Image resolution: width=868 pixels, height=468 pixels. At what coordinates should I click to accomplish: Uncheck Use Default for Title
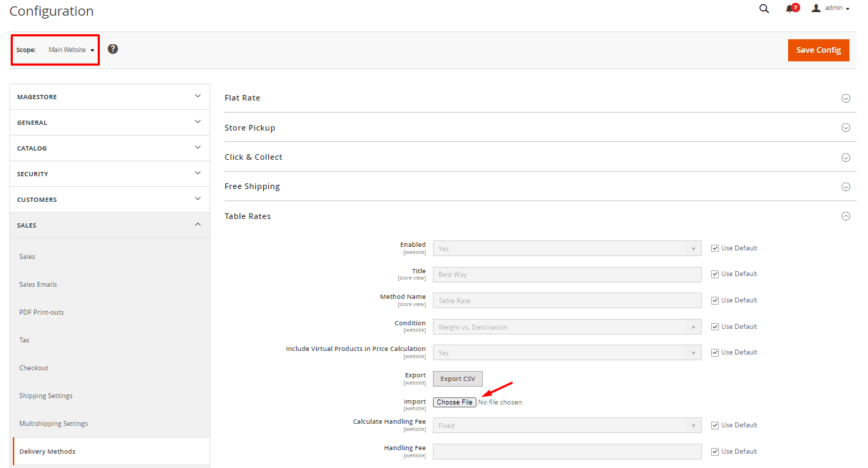click(x=715, y=274)
